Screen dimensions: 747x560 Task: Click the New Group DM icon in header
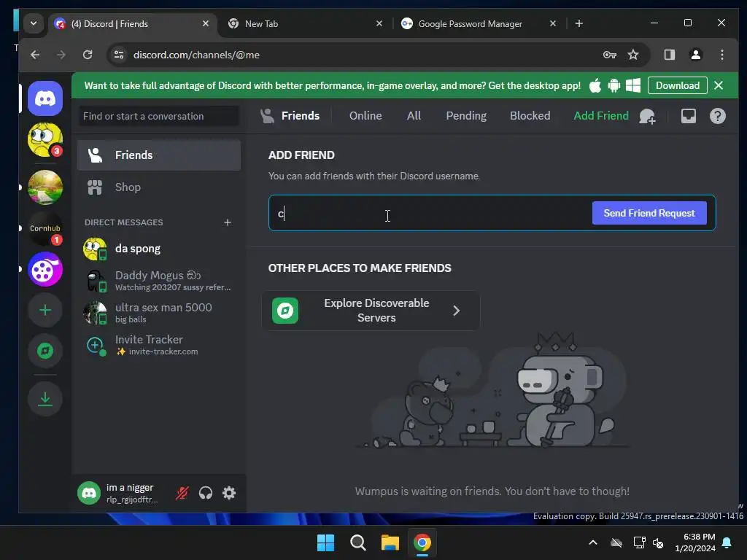click(x=647, y=116)
